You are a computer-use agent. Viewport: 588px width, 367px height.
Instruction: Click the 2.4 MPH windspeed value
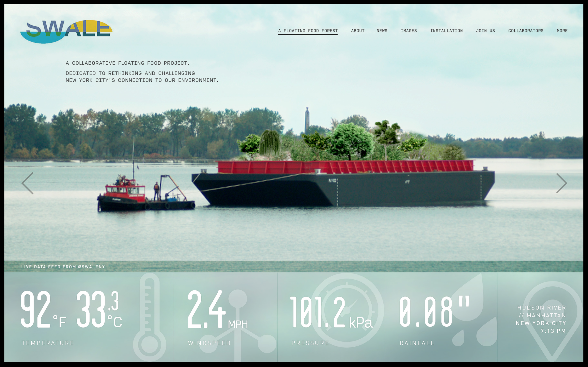218,309
